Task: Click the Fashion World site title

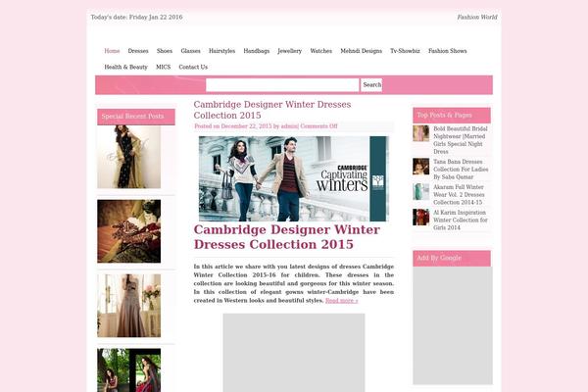Action: pos(477,17)
